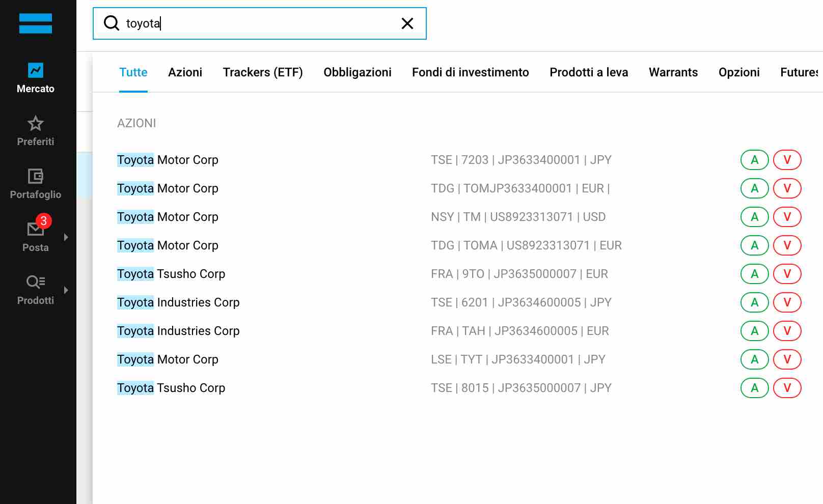
Task: Expand the Posta submenu arrow
Action: pos(66,237)
